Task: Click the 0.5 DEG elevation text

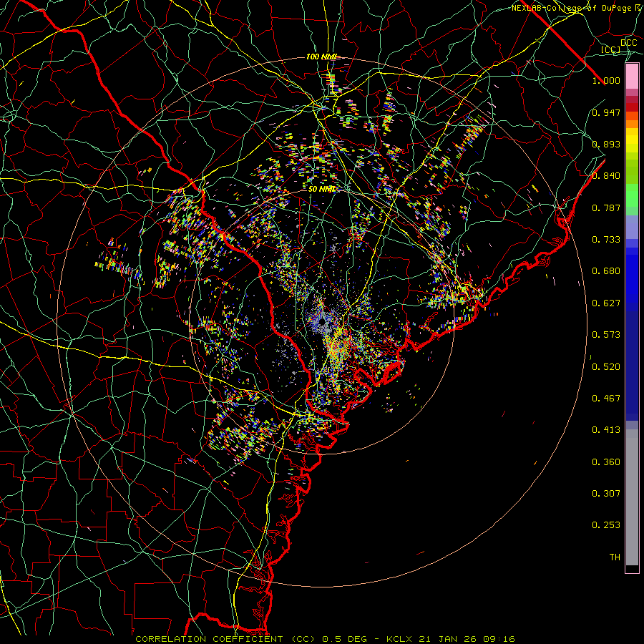Action: coord(343,639)
